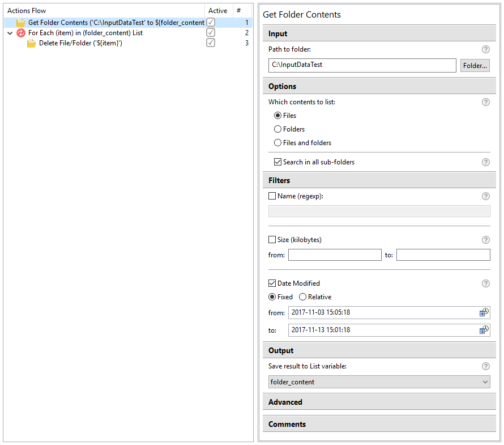Viewport: 504px width, 445px height.
Task: Select Files and folders radio option
Action: (277, 142)
